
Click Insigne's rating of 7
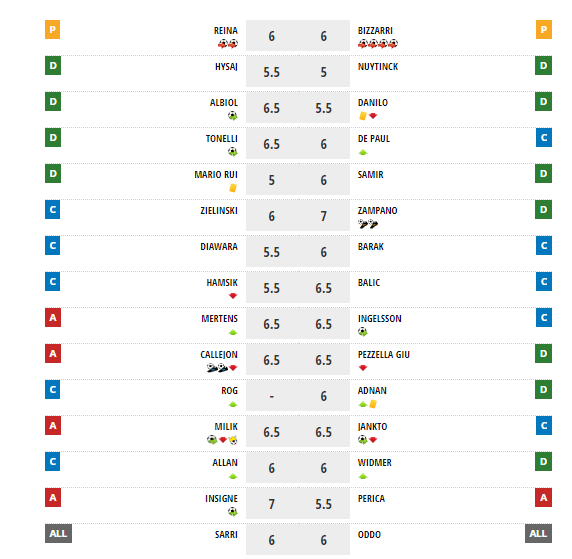pos(272,504)
